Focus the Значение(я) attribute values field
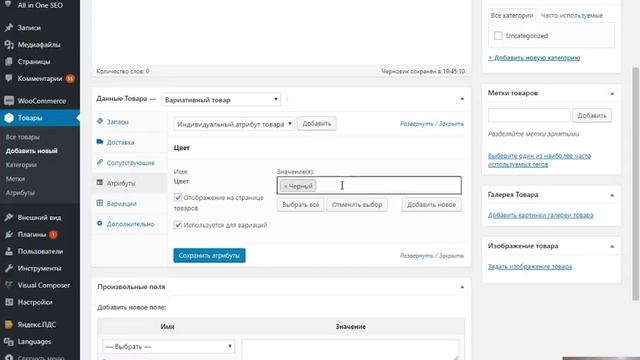640x360 pixels. (x=369, y=185)
